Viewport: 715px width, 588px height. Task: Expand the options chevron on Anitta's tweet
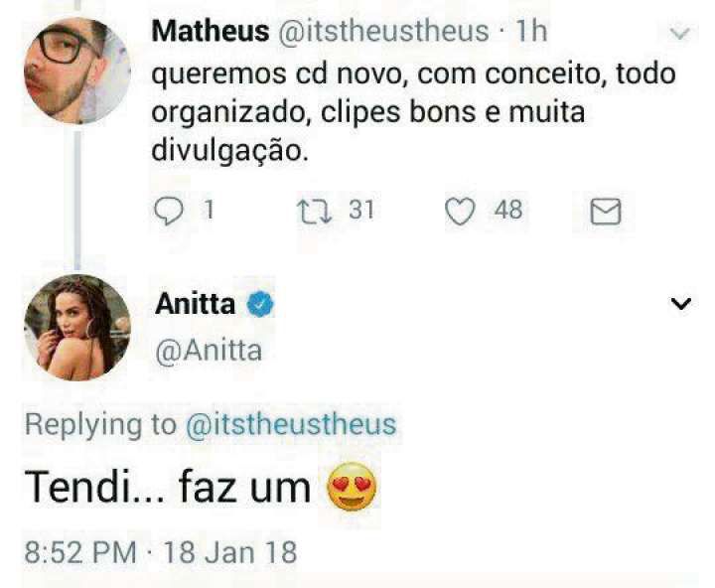tap(681, 303)
